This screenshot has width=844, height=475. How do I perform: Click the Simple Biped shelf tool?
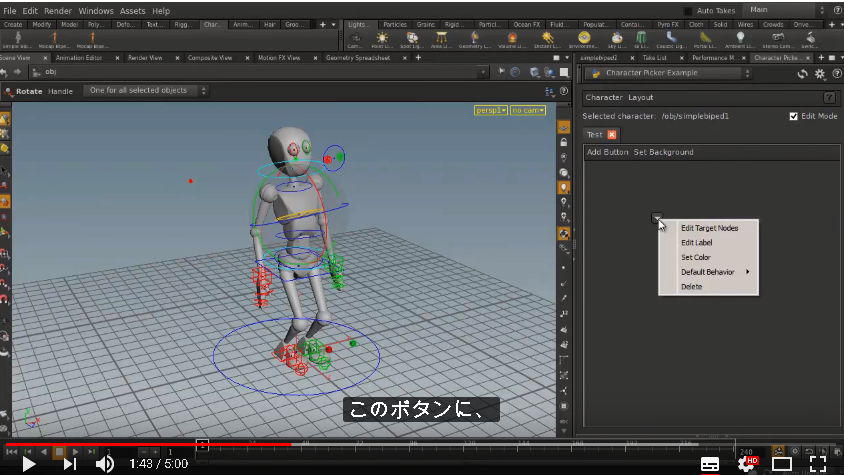[x=18, y=39]
